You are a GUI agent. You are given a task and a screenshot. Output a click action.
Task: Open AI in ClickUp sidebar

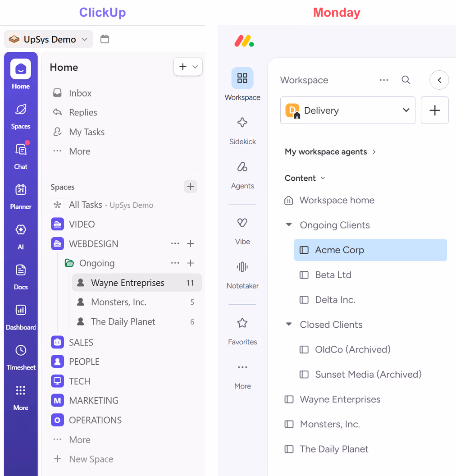click(21, 237)
